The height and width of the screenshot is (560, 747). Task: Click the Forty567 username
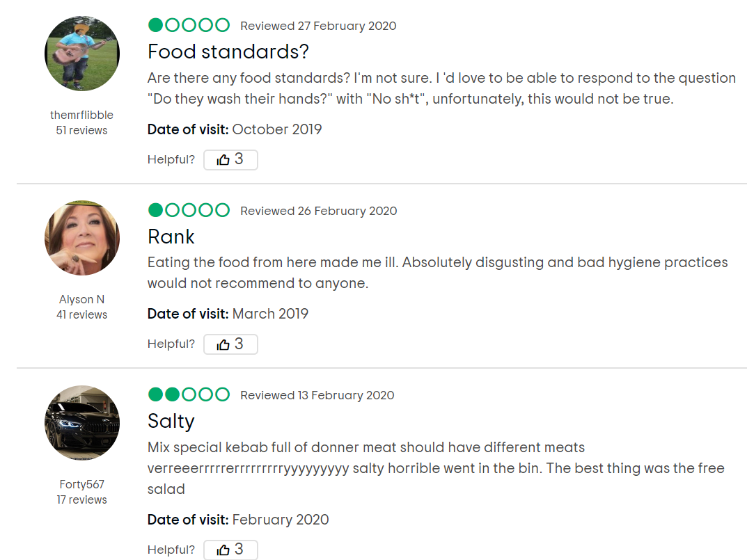82,483
